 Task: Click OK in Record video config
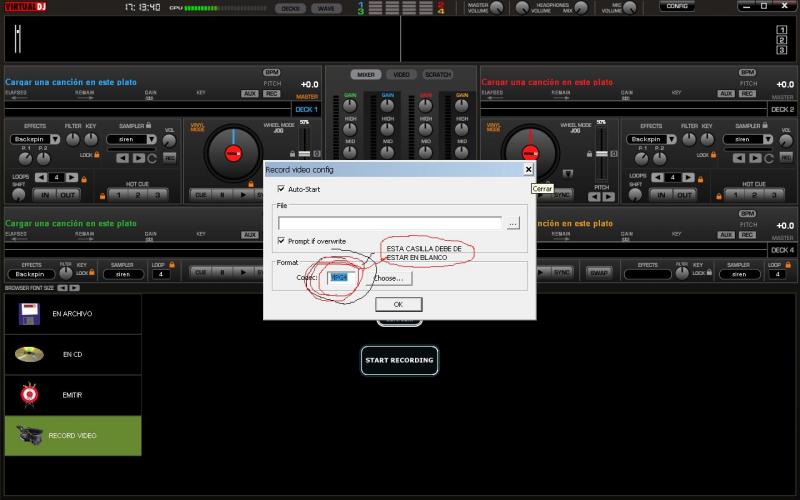398,304
